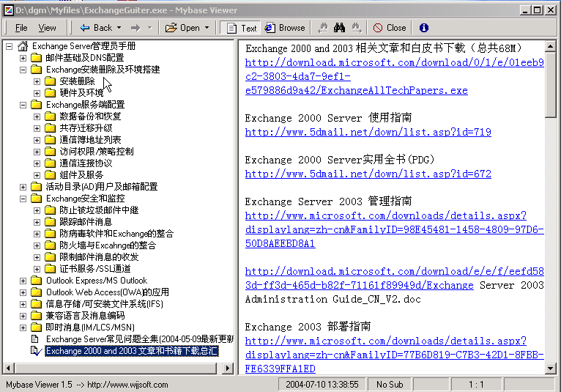Expand the 邮件基础及DNS配置 tree node

click(23, 58)
